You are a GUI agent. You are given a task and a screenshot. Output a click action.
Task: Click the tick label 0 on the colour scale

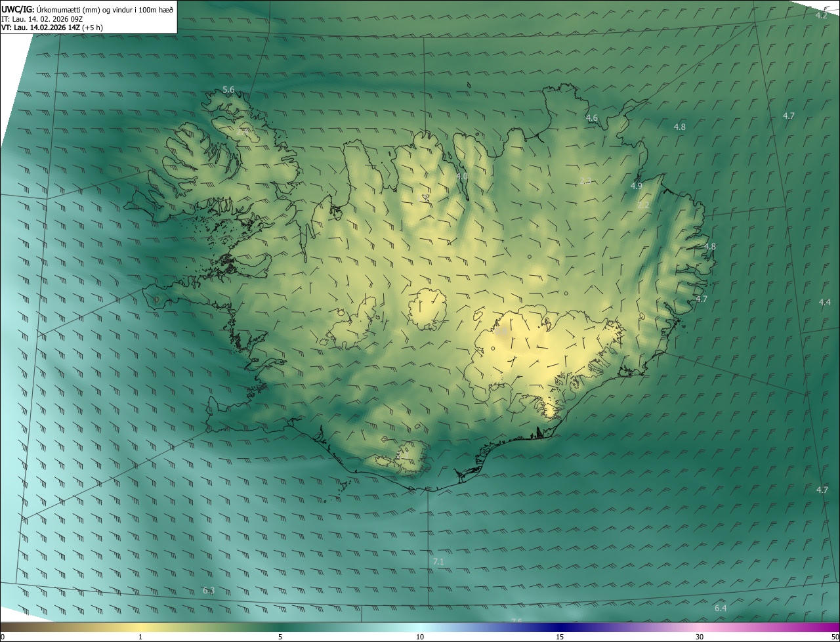(x=3, y=637)
